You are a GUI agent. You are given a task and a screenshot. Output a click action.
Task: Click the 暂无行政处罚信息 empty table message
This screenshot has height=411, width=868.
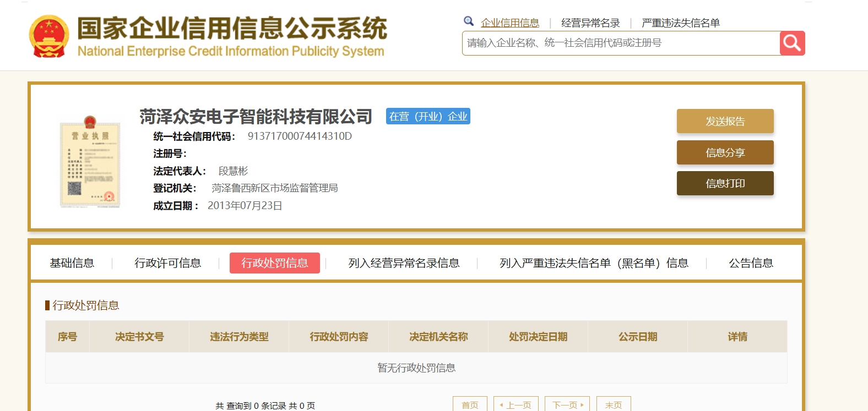coord(416,368)
